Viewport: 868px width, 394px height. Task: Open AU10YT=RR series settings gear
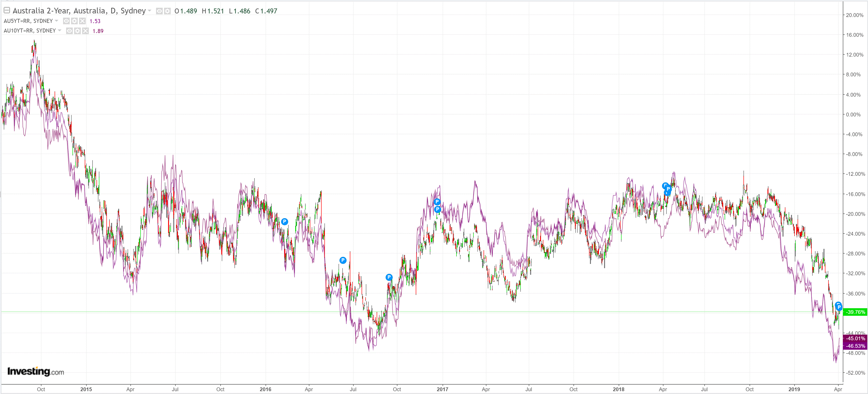pos(77,31)
